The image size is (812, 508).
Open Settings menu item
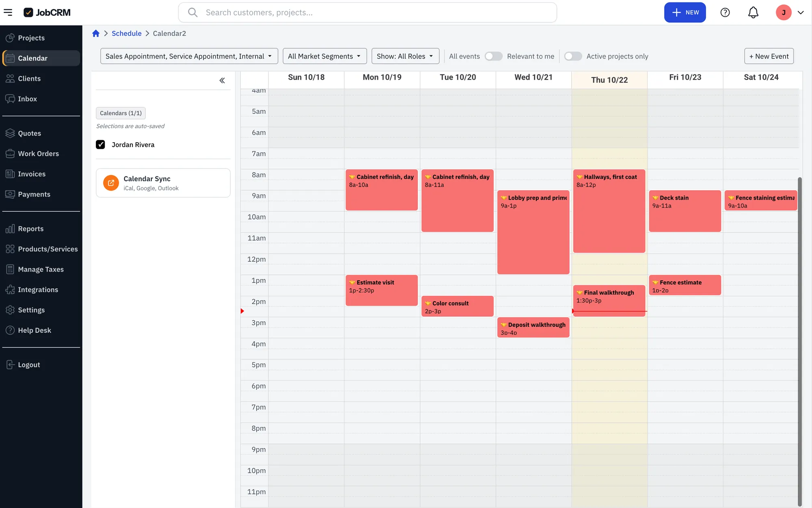click(x=41, y=310)
